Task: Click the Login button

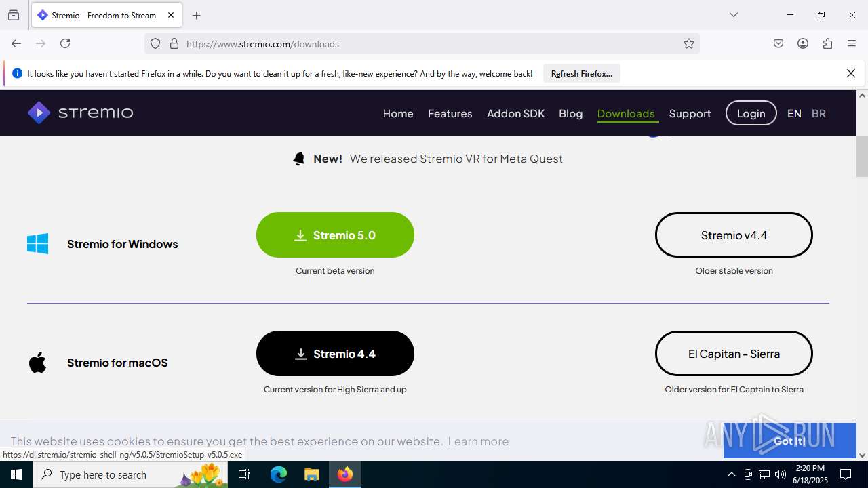Action: coord(751,113)
